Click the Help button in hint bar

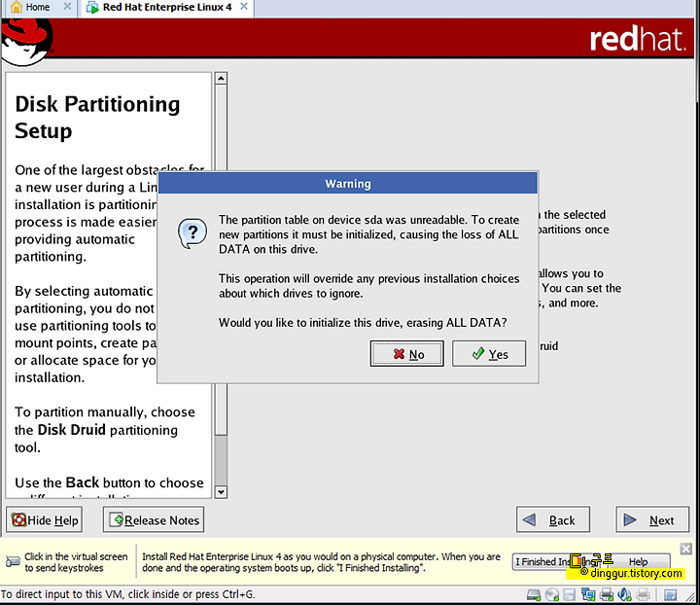[x=639, y=561]
